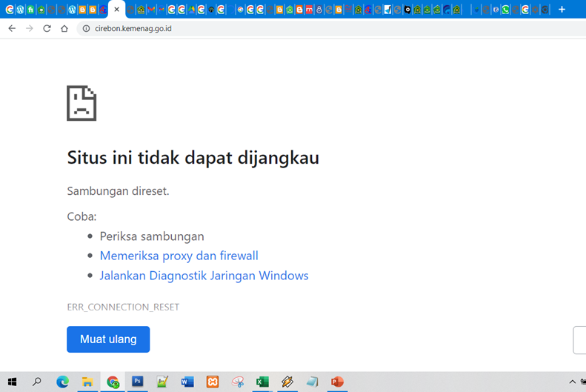Switch to the Settings gear tab
The height and width of the screenshot is (392, 586).
point(535,10)
